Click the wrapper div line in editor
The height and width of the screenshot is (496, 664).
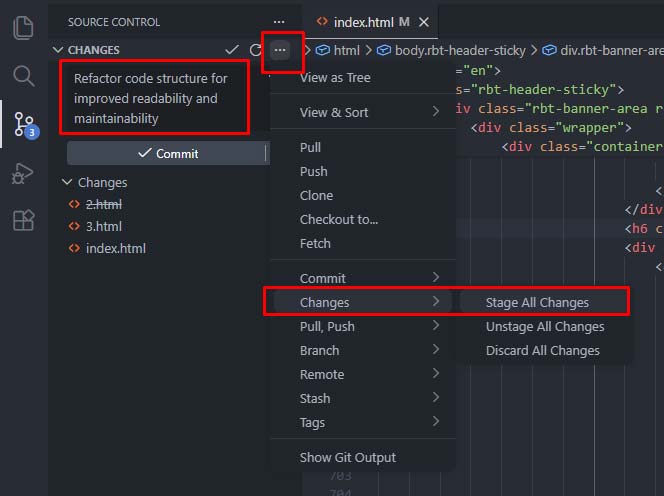pos(551,127)
